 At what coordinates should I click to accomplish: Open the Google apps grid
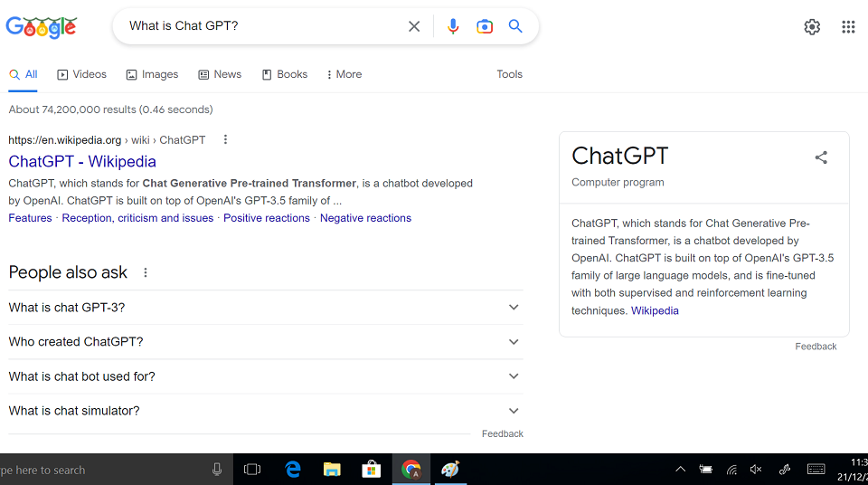(x=848, y=27)
